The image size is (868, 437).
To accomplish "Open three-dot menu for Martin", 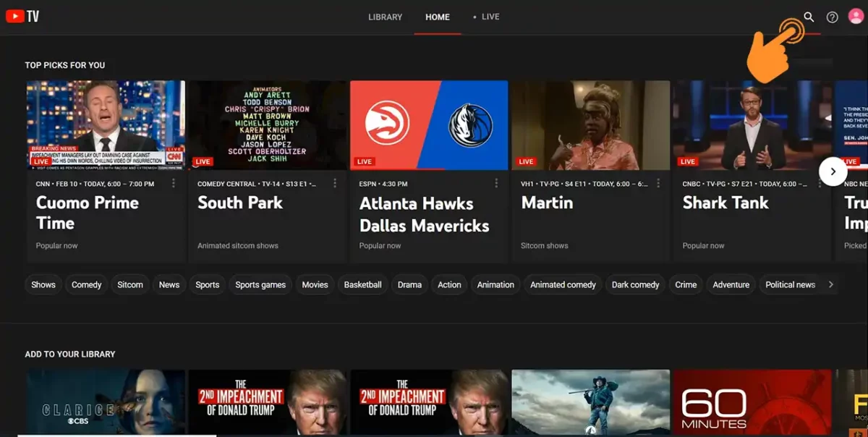I will click(x=658, y=184).
